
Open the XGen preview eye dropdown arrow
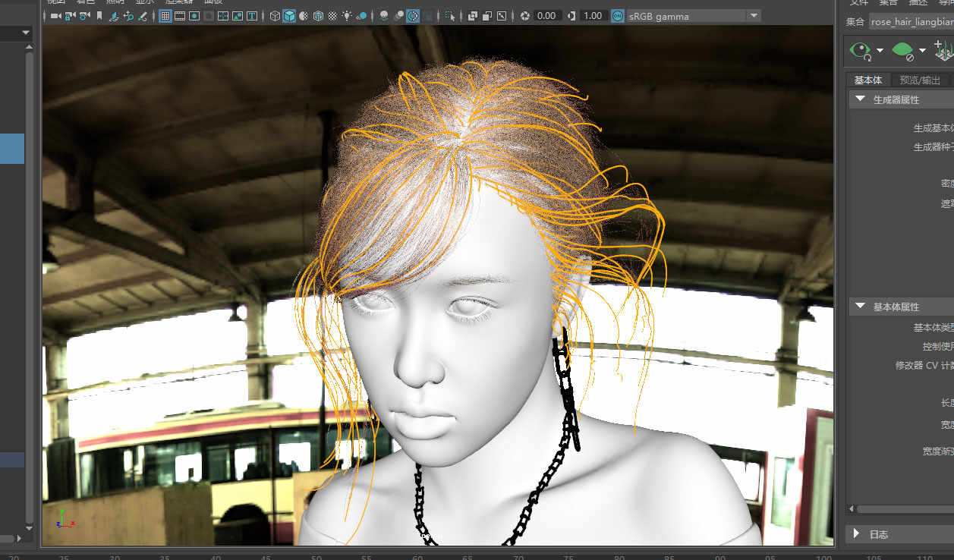[x=880, y=51]
